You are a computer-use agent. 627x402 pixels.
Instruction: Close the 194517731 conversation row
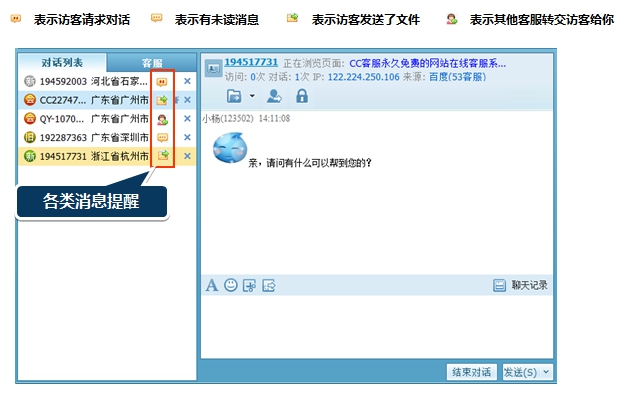(187, 156)
